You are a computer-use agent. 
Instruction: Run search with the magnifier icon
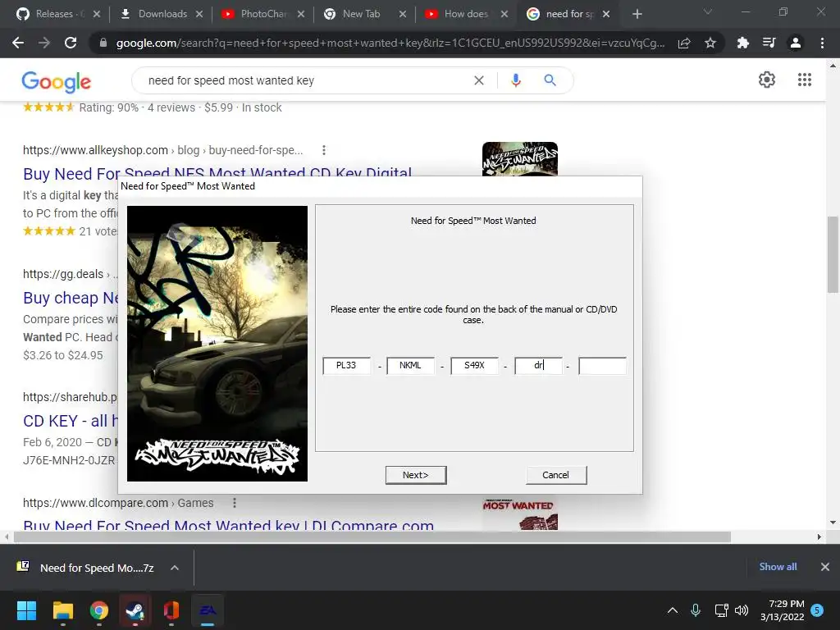coord(550,80)
